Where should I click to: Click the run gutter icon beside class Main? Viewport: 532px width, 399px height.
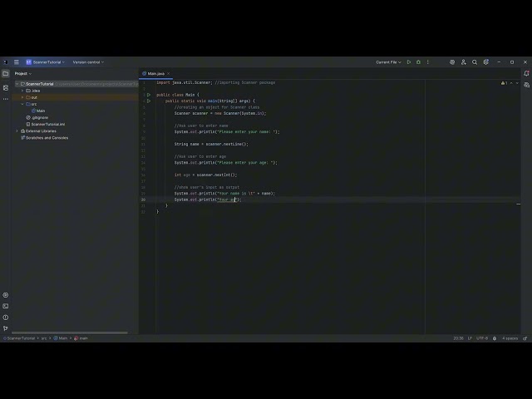pyautogui.click(x=149, y=95)
